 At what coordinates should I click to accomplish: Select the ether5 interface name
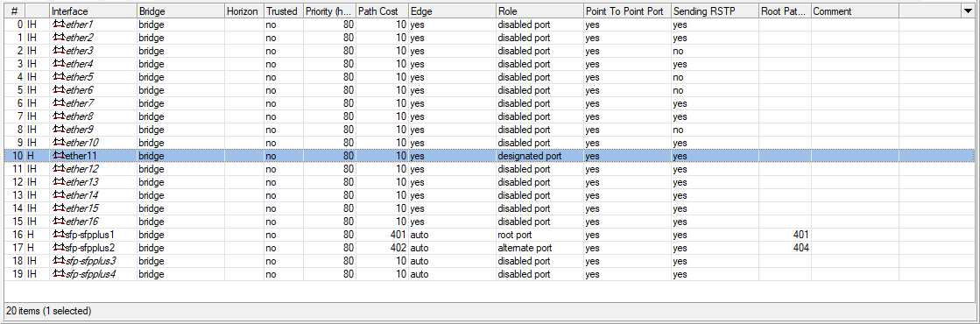pos(79,77)
